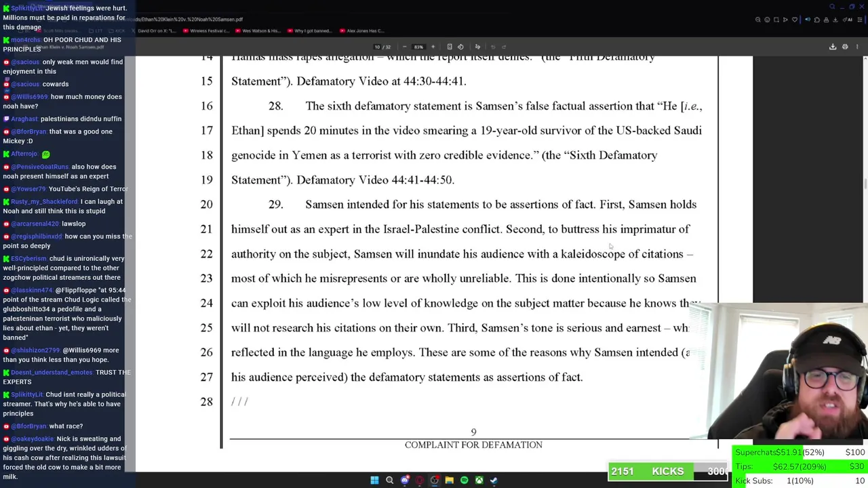Open File Explorer from the taskbar
This screenshot has height=488, width=868.
[x=449, y=481]
